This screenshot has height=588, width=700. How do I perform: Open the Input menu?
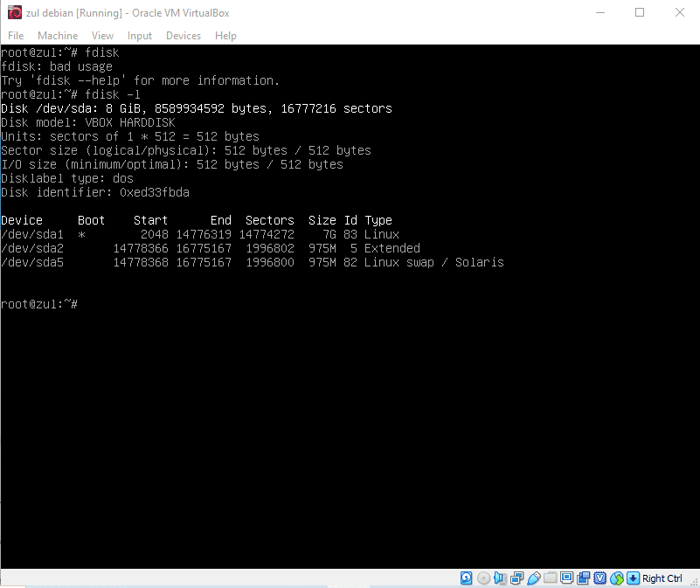click(139, 36)
